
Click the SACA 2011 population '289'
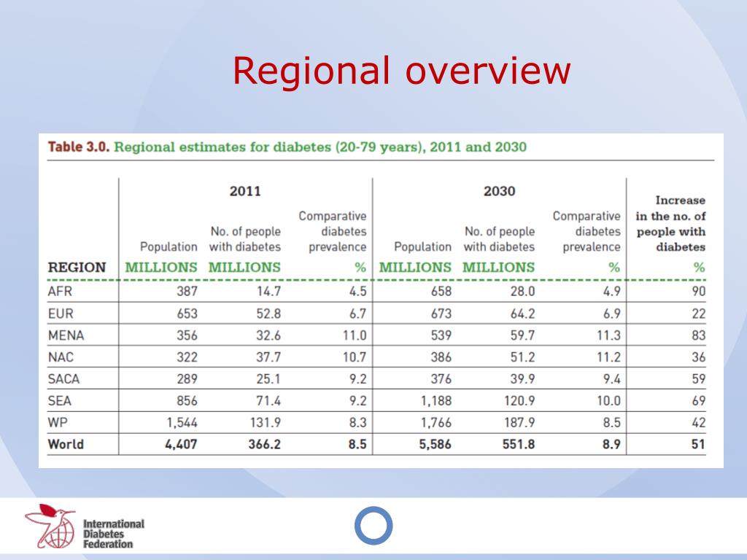coord(187,379)
